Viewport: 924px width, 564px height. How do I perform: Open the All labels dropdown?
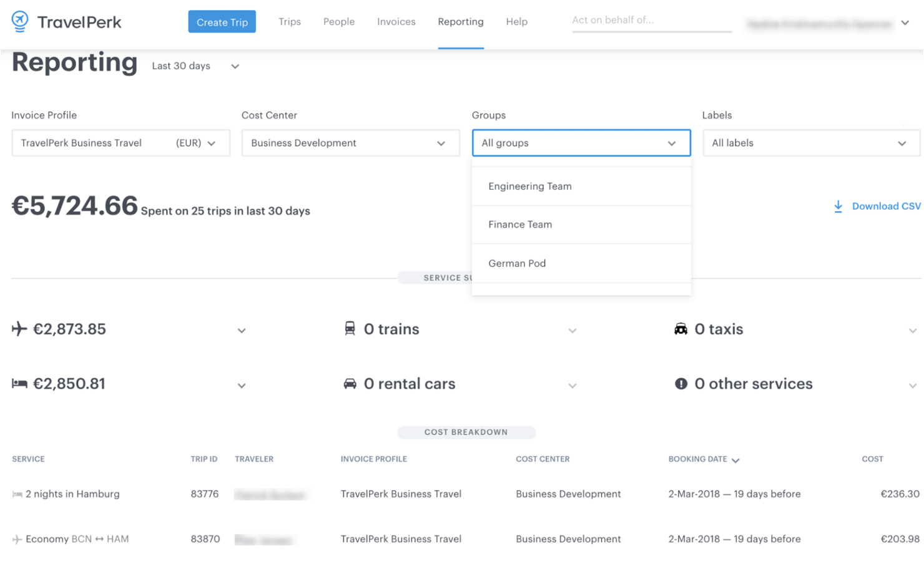pyautogui.click(x=812, y=143)
